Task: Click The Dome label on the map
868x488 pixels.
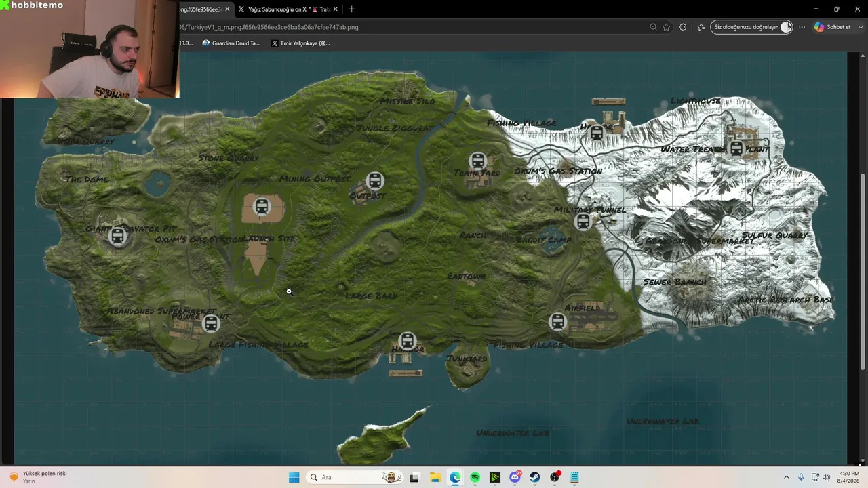Action: coord(87,179)
